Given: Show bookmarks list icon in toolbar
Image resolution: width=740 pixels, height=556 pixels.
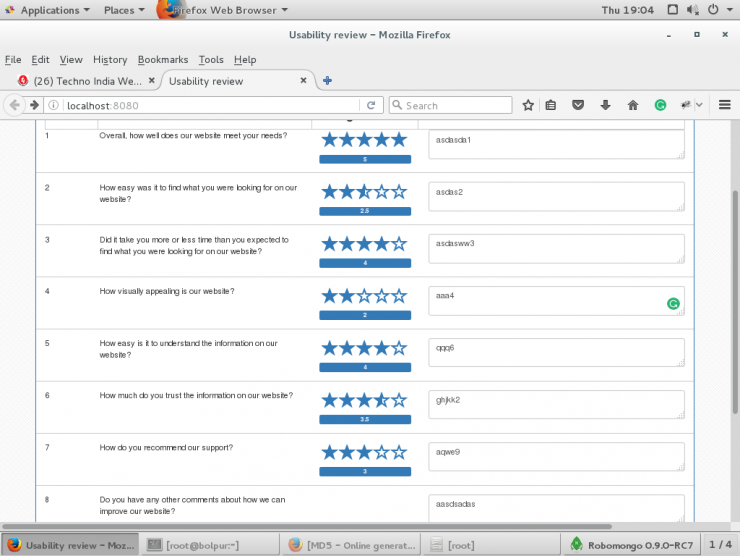Looking at the screenshot, I should click(x=551, y=105).
